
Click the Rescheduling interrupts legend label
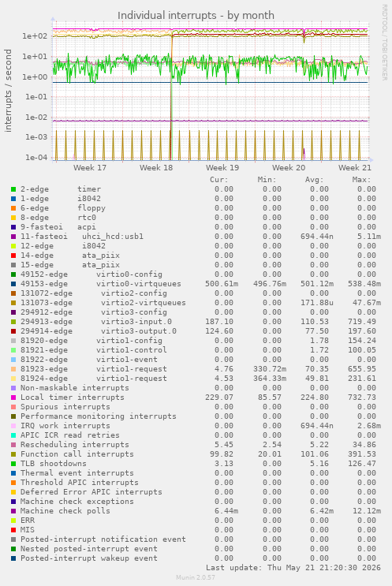click(x=75, y=445)
